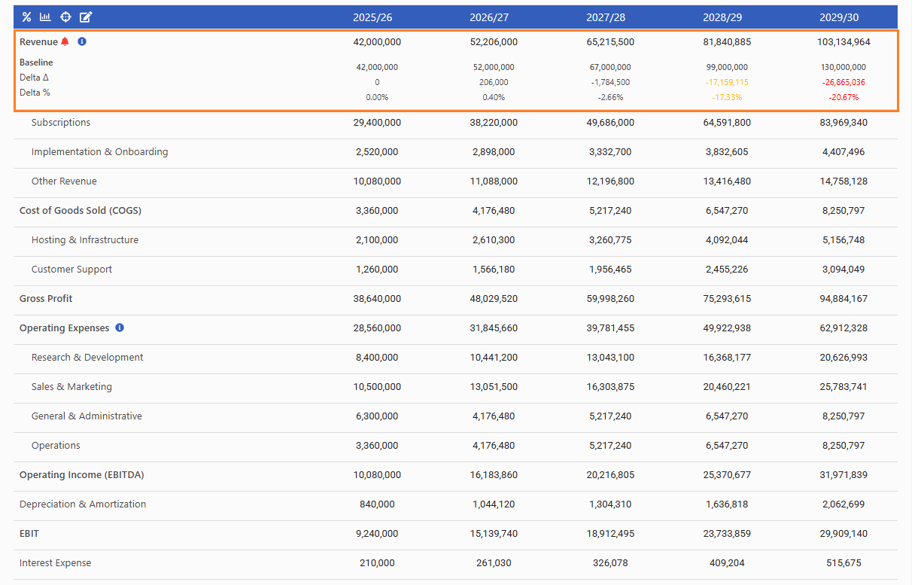Click the Gross Profit row label

click(46, 299)
